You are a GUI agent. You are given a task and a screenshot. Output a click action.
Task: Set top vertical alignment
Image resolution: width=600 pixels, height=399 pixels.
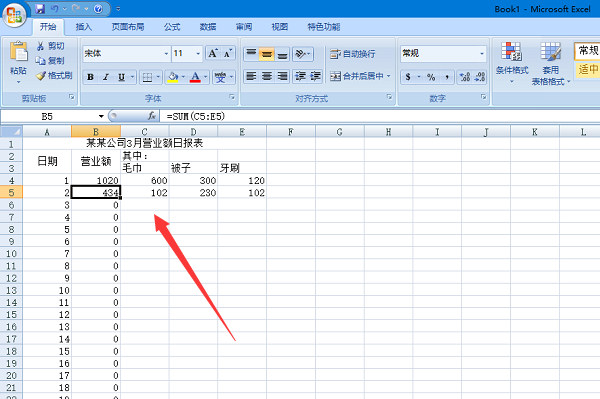tap(251, 54)
